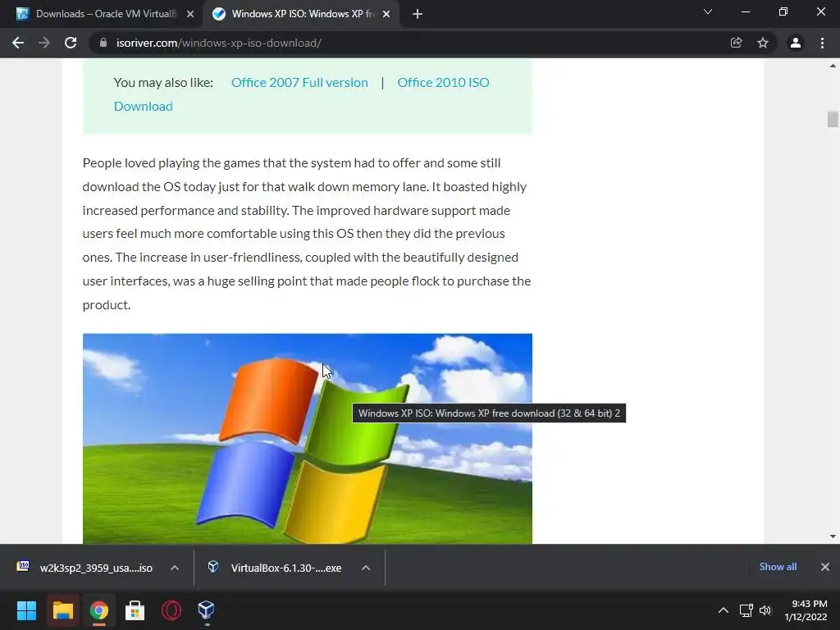840x630 pixels.
Task: Open Microsoft Store from taskbar
Action: (x=135, y=610)
